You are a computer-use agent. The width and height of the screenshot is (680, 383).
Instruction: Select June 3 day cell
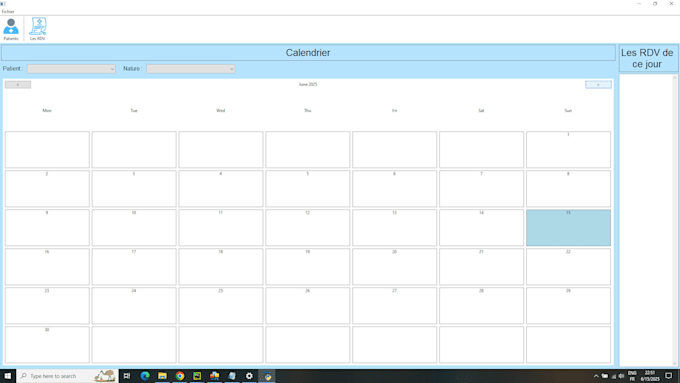coord(134,189)
